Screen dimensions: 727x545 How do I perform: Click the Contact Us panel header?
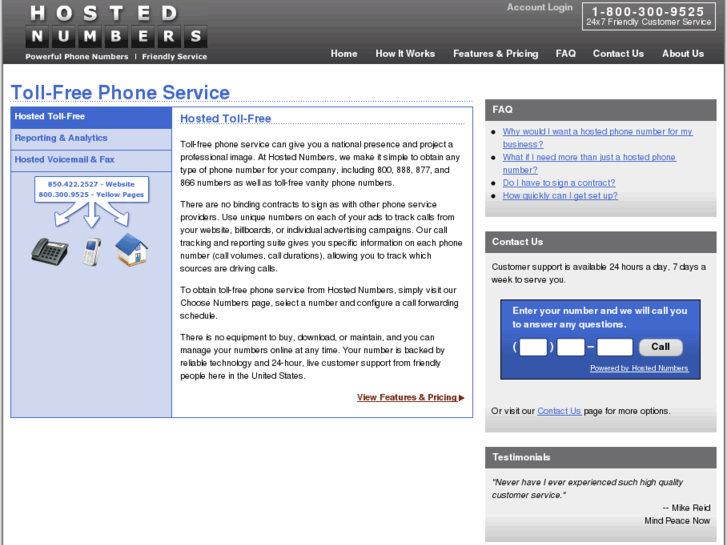point(600,242)
